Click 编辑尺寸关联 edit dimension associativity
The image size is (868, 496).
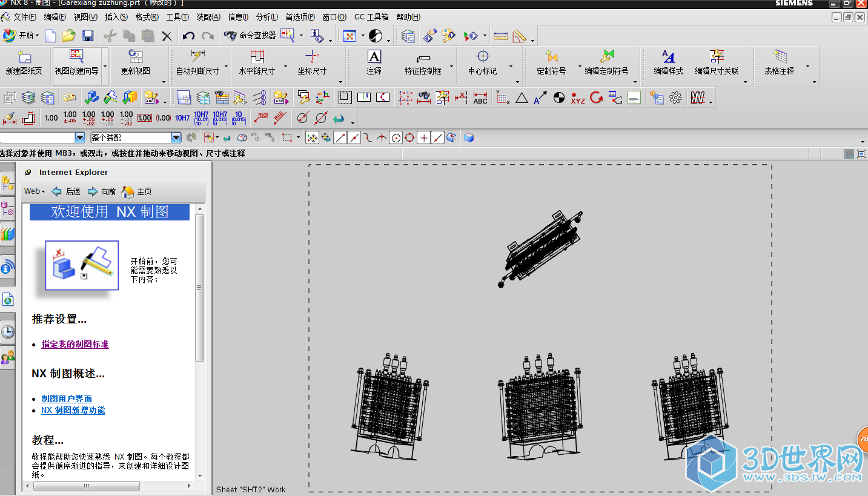point(717,63)
